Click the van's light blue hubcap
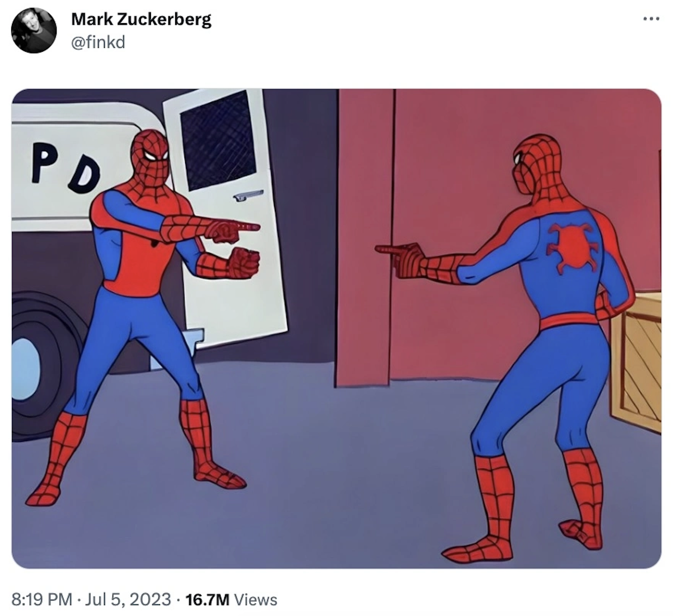673x616 pixels. coord(25,368)
